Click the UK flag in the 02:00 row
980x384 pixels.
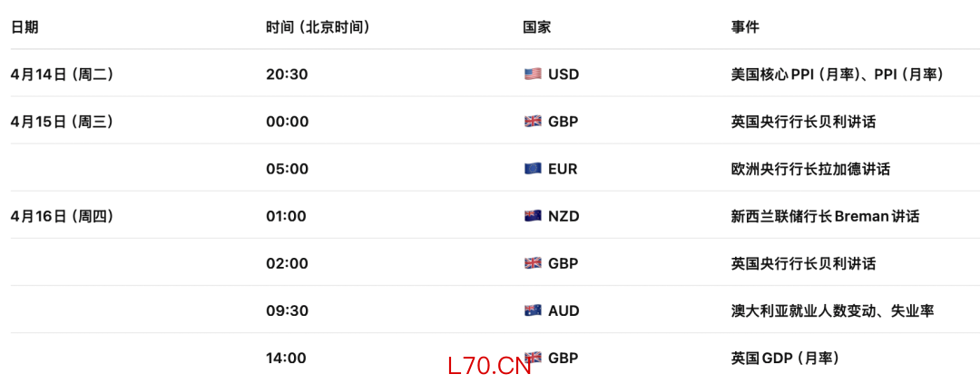[x=533, y=263]
